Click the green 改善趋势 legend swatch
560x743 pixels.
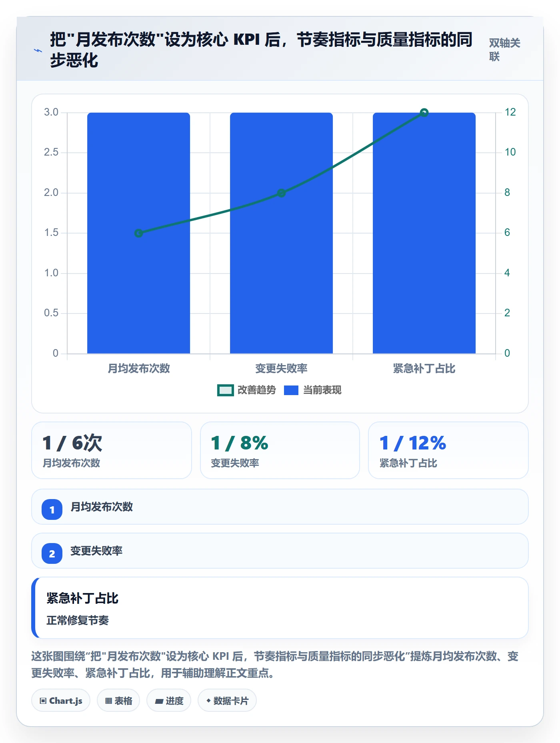point(225,390)
